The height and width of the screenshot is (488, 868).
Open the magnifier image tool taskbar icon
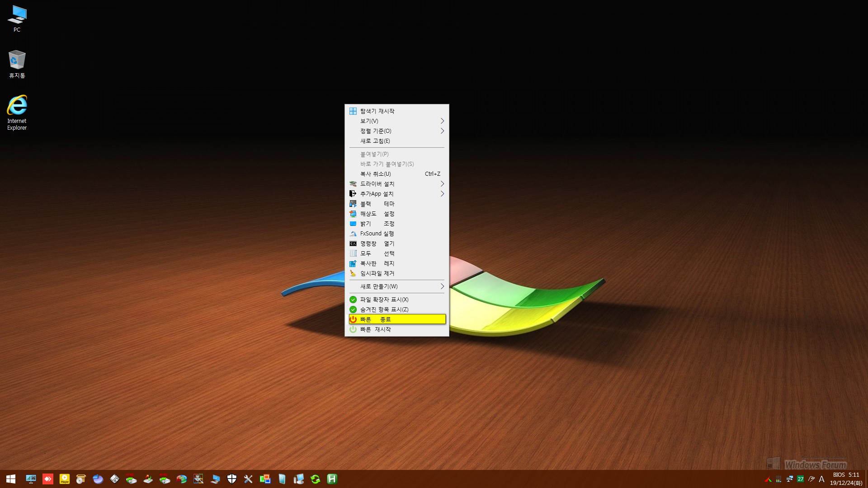(x=198, y=479)
